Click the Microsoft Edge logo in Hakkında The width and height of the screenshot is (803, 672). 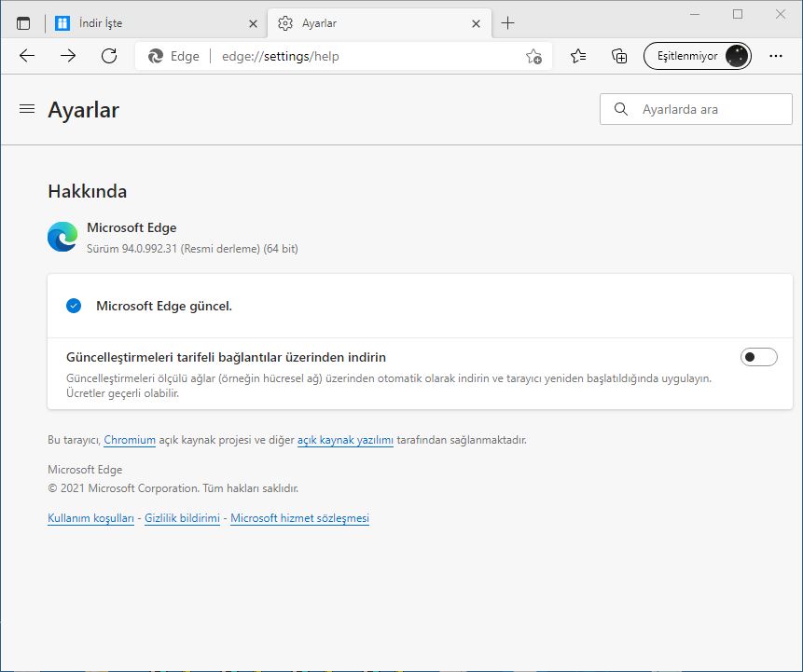point(62,237)
